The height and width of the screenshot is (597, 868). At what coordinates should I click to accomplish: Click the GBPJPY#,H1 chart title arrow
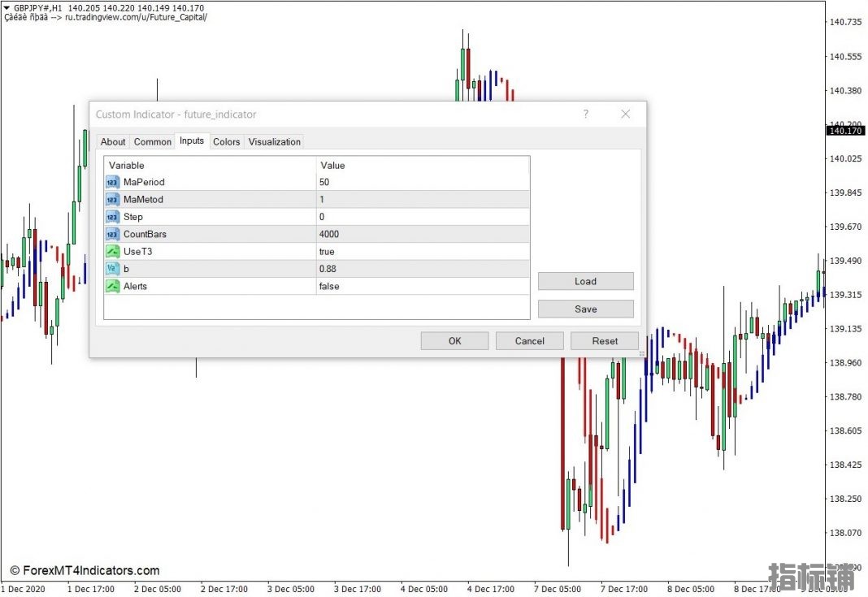click(x=7, y=8)
